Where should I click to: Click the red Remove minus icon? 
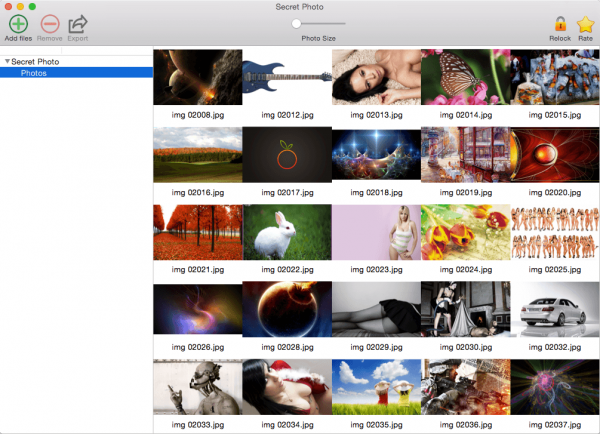coord(50,24)
